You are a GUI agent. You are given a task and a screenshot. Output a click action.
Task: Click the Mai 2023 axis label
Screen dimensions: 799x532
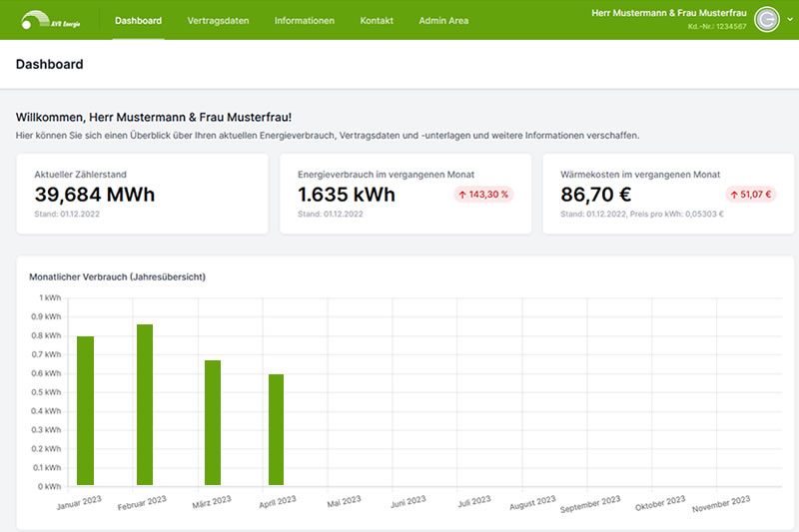click(x=343, y=500)
